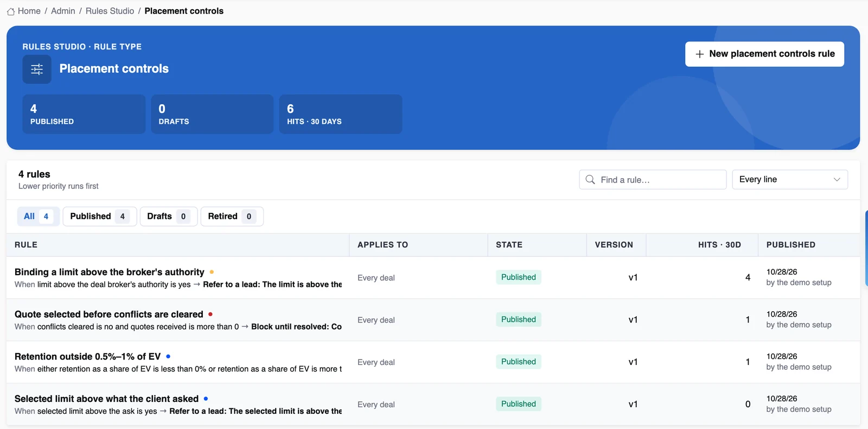Image resolution: width=868 pixels, height=429 pixels.
Task: Click the Hits 30 Days stat card
Action: [x=341, y=114]
